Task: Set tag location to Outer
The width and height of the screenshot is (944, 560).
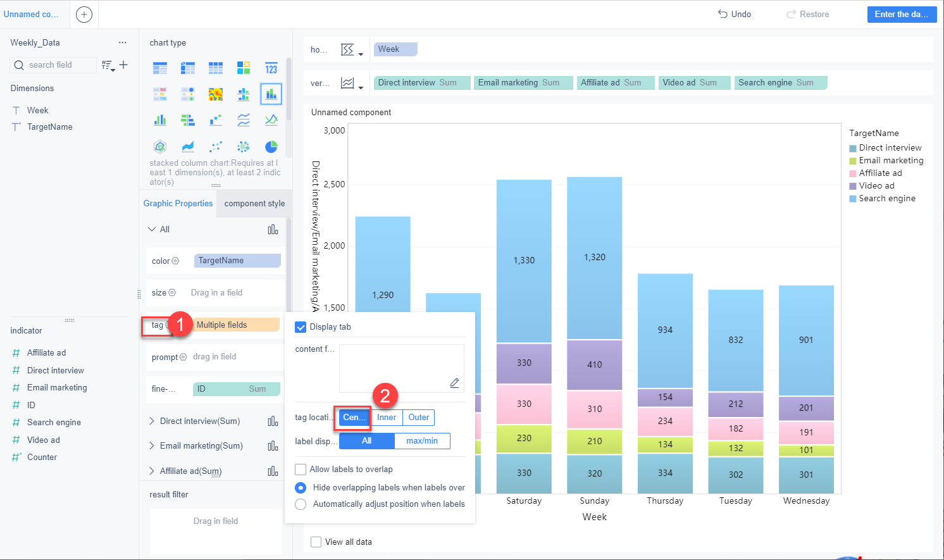Action: point(418,418)
